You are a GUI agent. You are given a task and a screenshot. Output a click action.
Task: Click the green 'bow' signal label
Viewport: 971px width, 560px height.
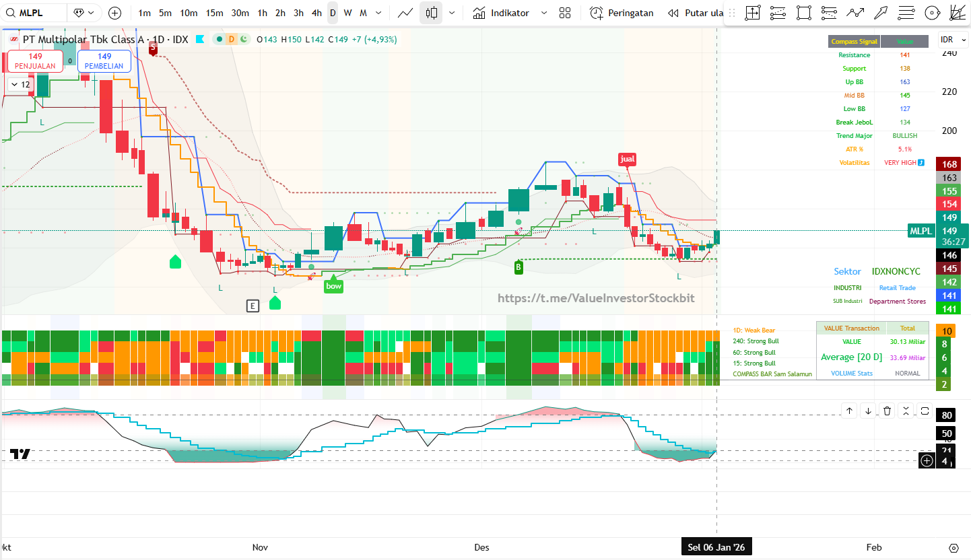[333, 285]
